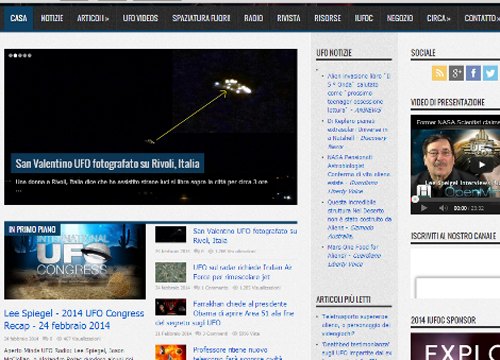Image resolution: width=500 pixels, height=360 pixels.
Task: Click the International UFO Congress featured image
Action: (75, 261)
